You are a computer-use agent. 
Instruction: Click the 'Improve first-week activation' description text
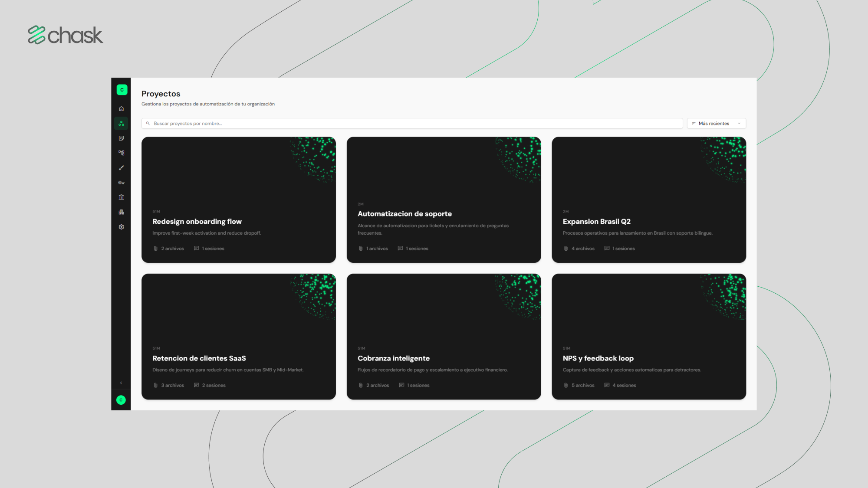207,233
